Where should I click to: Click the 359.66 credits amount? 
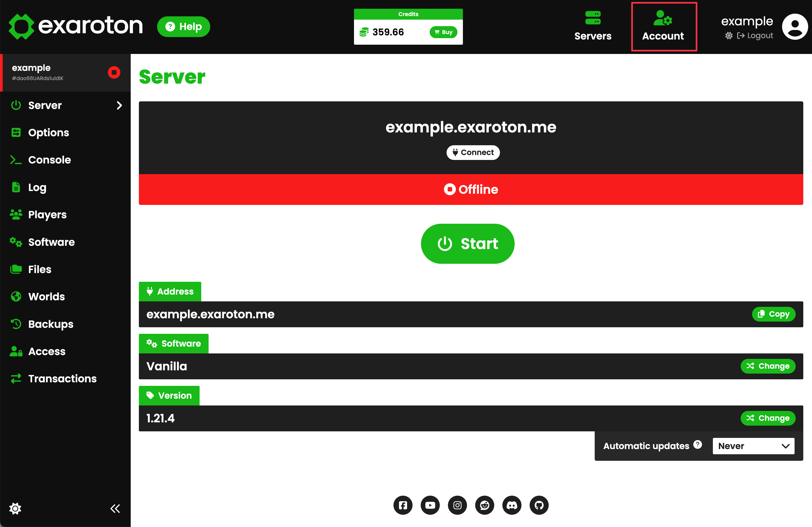coord(388,32)
